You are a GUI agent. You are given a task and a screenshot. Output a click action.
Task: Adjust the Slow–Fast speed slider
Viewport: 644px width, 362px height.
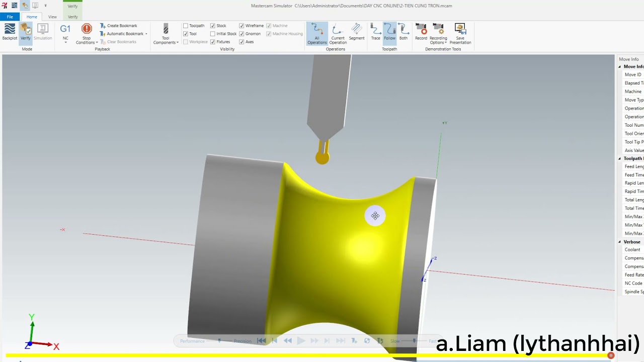click(414, 341)
